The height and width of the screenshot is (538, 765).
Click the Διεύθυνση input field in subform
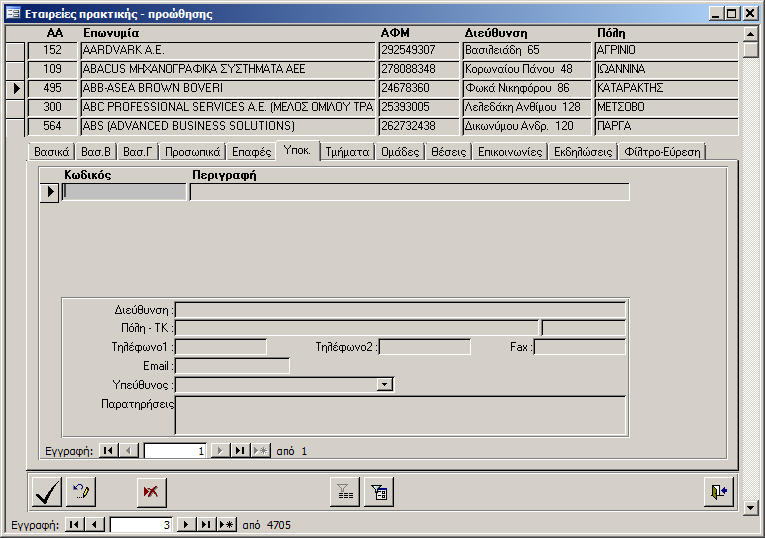400,310
